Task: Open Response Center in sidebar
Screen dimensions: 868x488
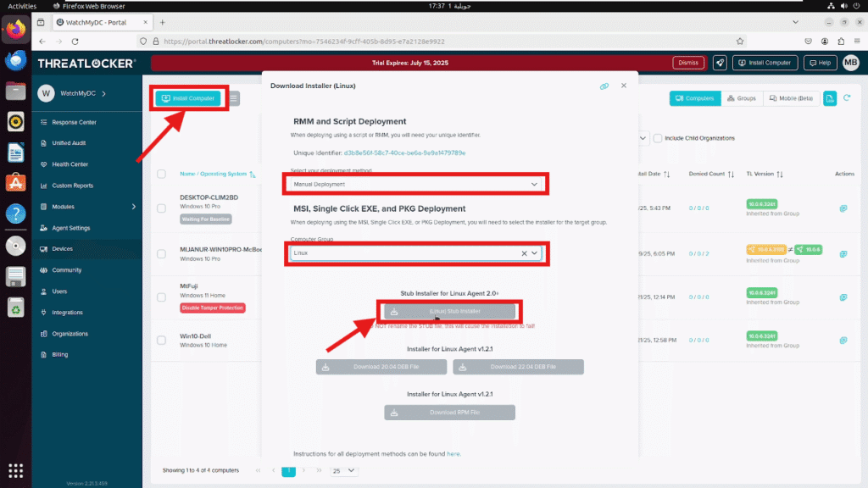Action: (74, 122)
